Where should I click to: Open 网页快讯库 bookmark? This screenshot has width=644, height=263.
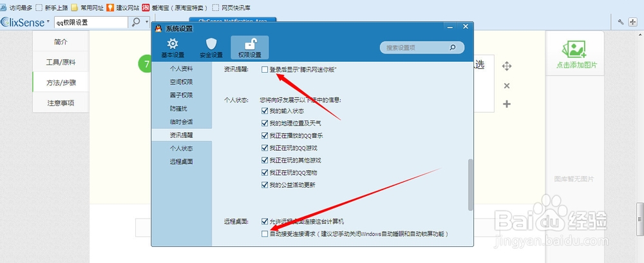[231, 7]
